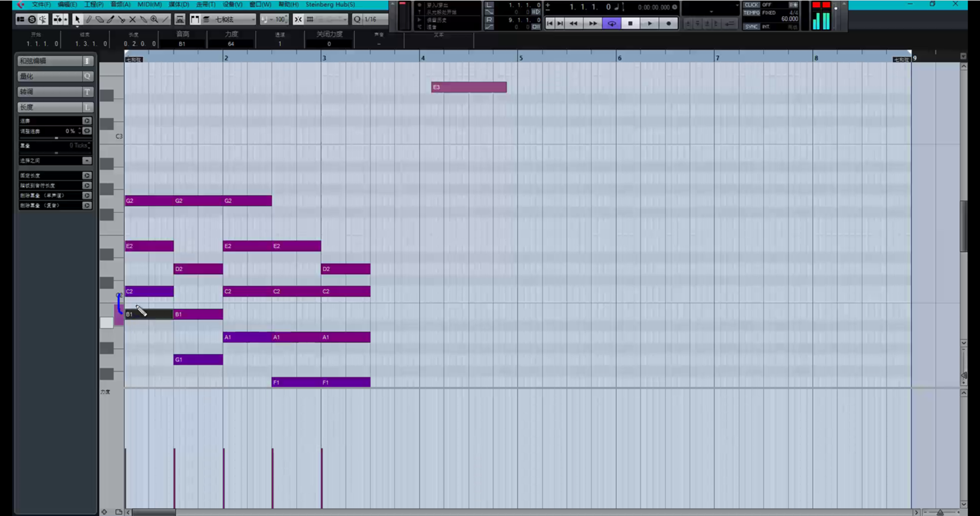Apply legato arrow button in 连奏 row

87,121
